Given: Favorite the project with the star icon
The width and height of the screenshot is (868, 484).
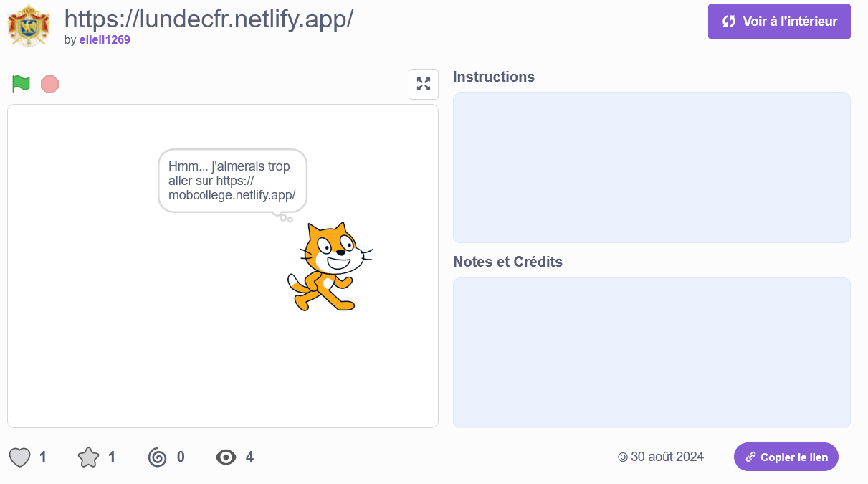Looking at the screenshot, I should pos(88,457).
